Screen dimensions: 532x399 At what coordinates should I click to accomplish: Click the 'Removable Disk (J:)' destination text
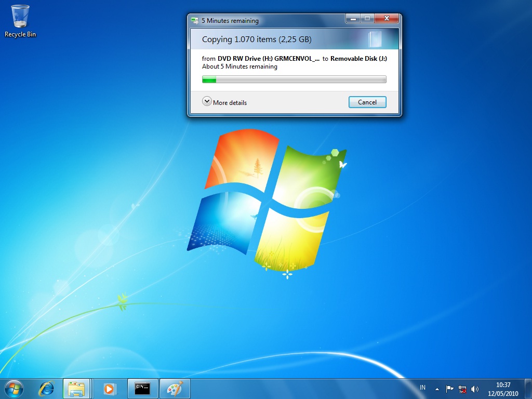pyautogui.click(x=358, y=58)
